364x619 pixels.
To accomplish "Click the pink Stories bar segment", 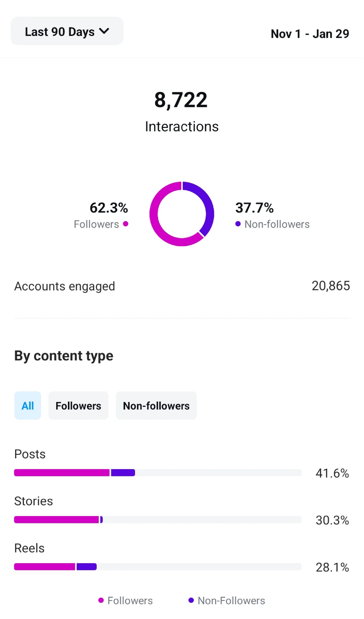I will point(56,520).
